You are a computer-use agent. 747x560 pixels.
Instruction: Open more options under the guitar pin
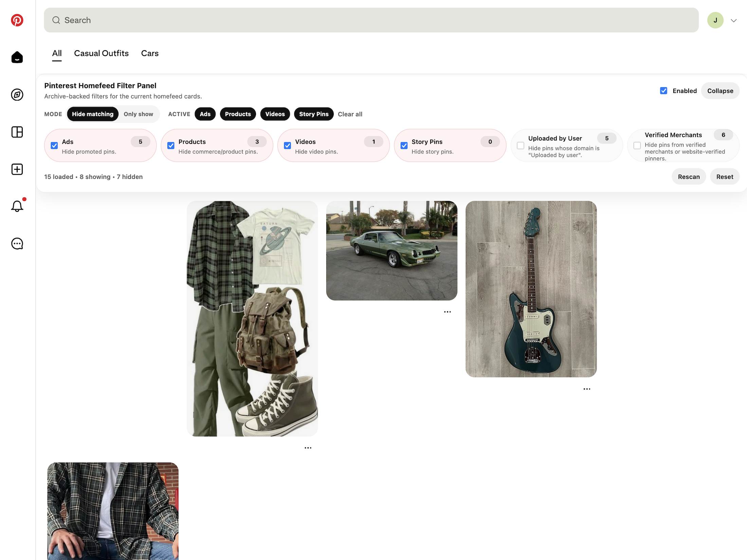pyautogui.click(x=586, y=389)
